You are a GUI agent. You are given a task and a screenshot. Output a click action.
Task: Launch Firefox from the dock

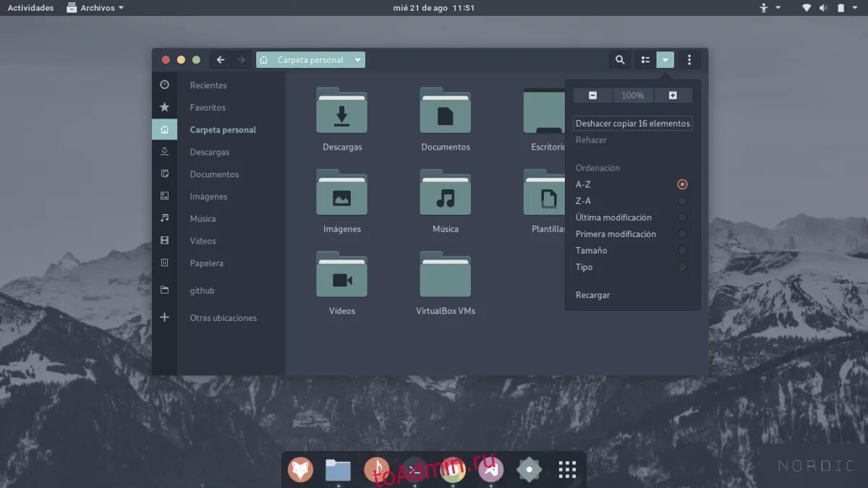[300, 470]
